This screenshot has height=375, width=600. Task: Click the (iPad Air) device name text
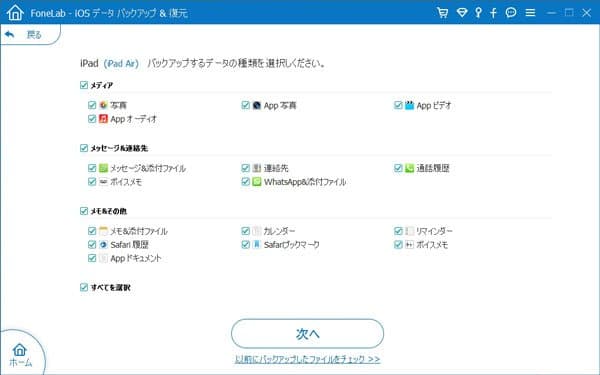121,63
